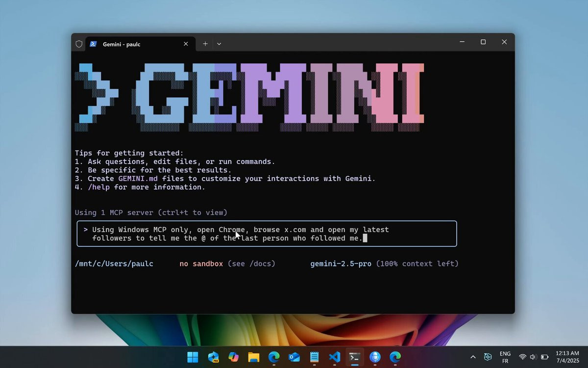This screenshot has width=588, height=368.
Task: Click the PowerShell icon on the Gemini tab
Action: point(93,44)
